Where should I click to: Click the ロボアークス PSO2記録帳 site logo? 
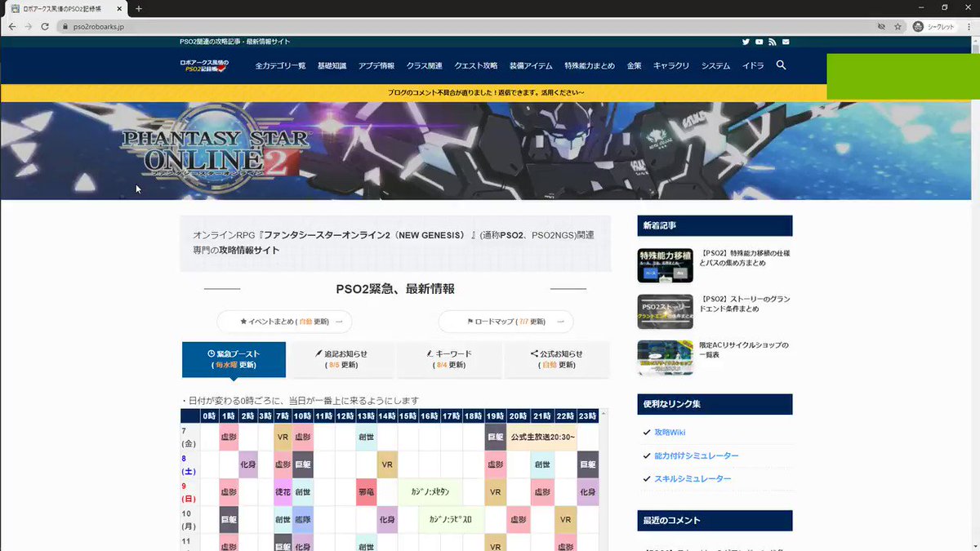click(204, 65)
